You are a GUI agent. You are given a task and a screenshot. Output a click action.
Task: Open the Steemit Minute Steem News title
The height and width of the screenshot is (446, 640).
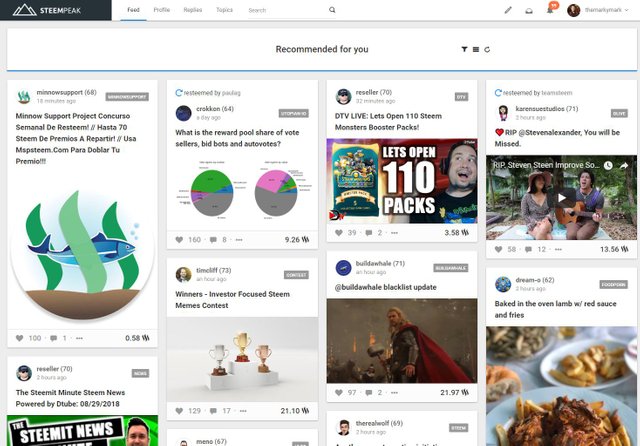(70, 398)
